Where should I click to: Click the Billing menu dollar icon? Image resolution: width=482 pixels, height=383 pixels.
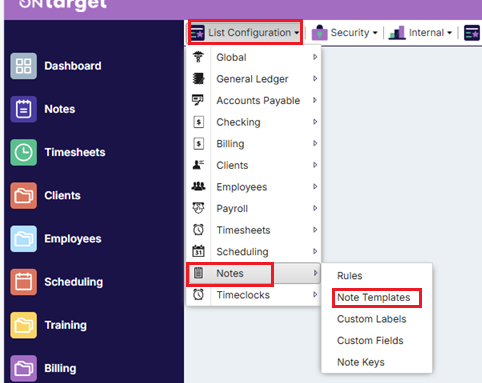[x=199, y=144]
